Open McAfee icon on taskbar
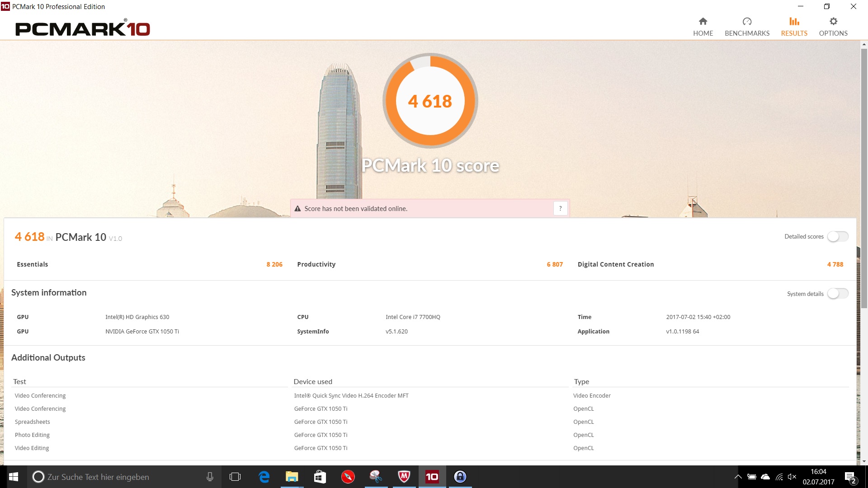 404,477
